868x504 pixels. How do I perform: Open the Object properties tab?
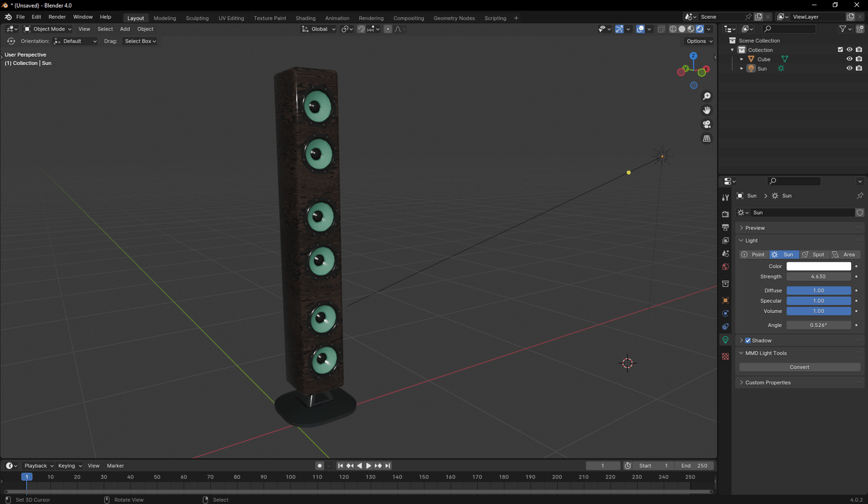pos(725,301)
